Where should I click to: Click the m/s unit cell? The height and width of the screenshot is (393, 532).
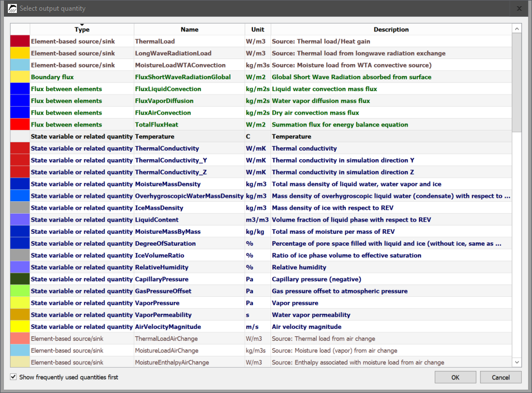pos(258,327)
